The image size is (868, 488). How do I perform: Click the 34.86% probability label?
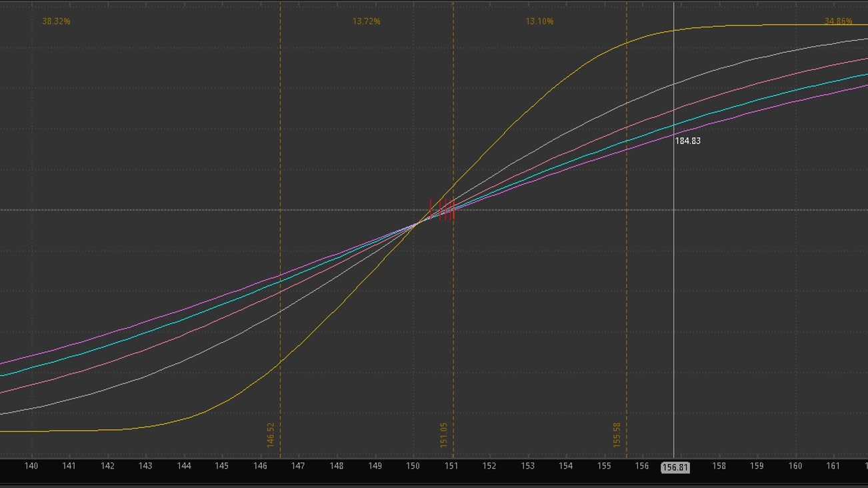pyautogui.click(x=838, y=21)
